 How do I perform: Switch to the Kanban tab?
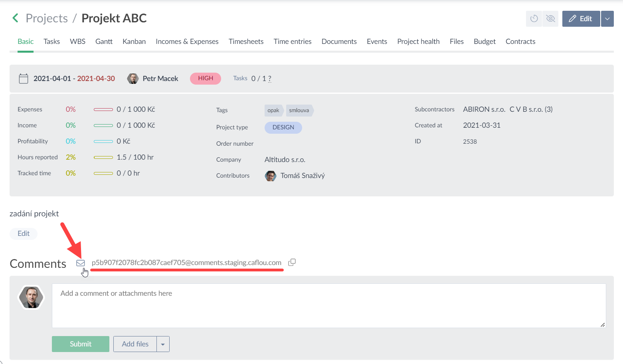(134, 42)
